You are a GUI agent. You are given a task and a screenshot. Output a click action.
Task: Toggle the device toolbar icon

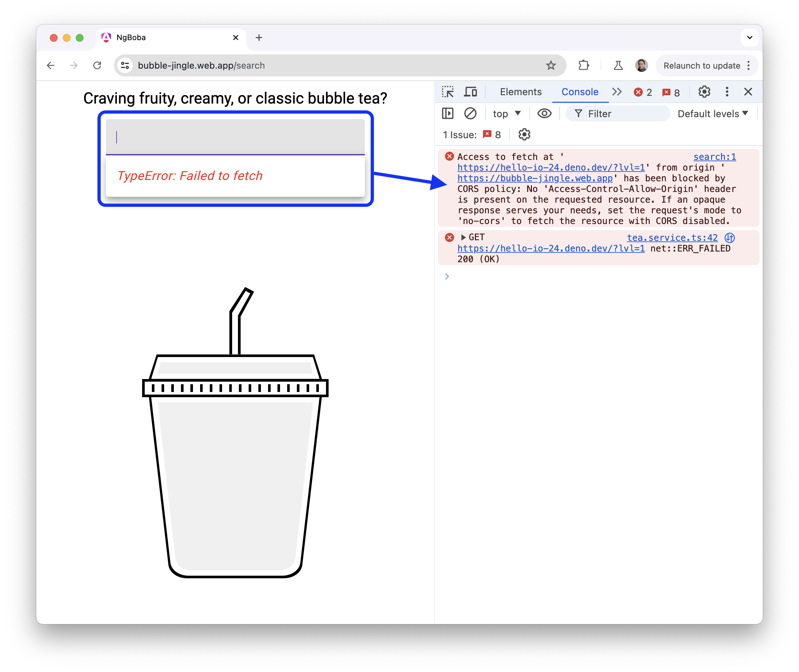click(471, 93)
